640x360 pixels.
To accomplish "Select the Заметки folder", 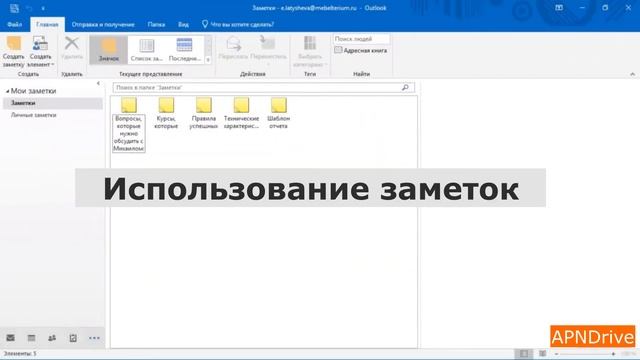I will tap(53, 103).
